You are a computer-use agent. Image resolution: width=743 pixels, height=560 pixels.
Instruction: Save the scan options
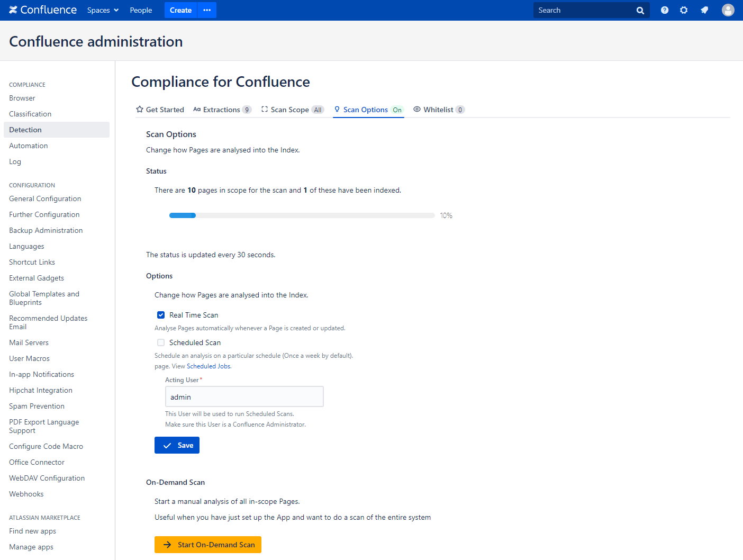(177, 445)
